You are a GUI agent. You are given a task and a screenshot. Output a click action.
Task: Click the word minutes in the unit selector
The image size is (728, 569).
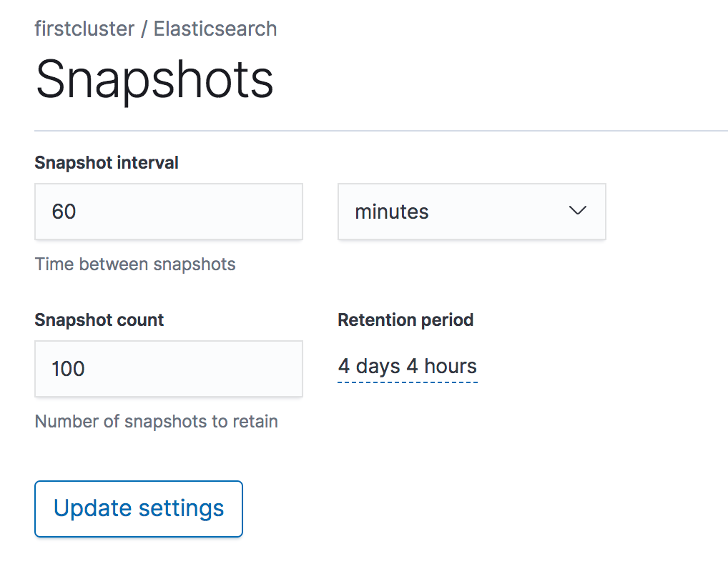tap(392, 212)
